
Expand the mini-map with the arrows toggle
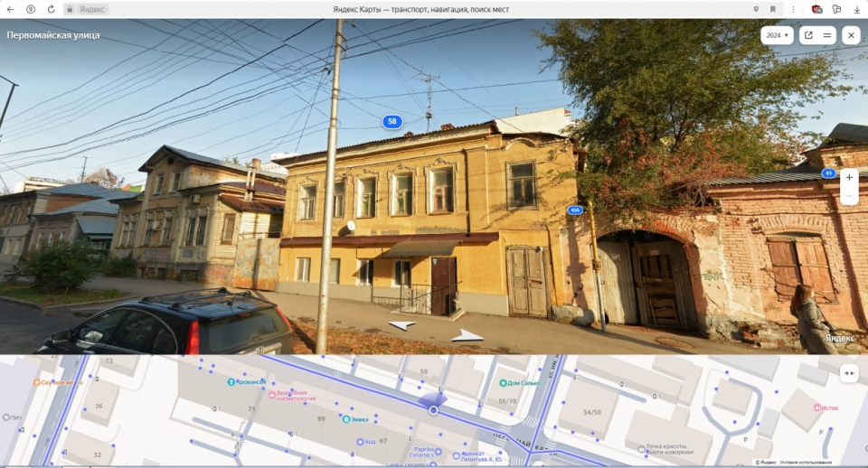click(849, 373)
